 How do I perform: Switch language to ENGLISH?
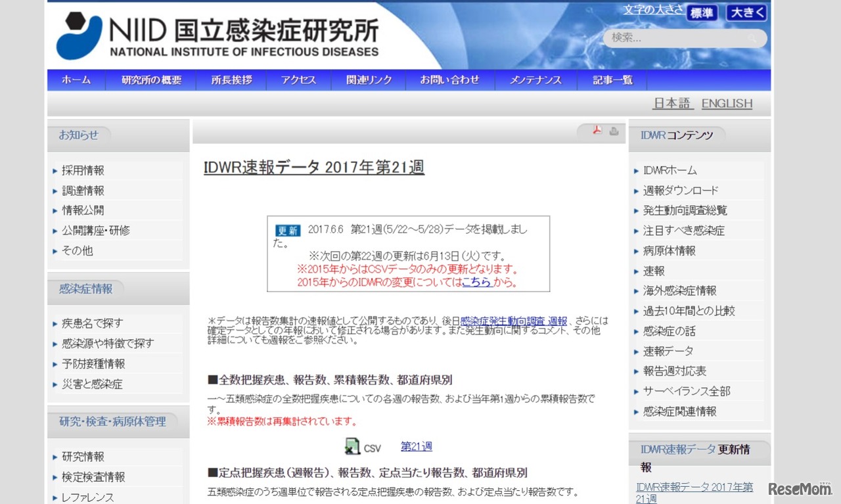pyautogui.click(x=727, y=103)
